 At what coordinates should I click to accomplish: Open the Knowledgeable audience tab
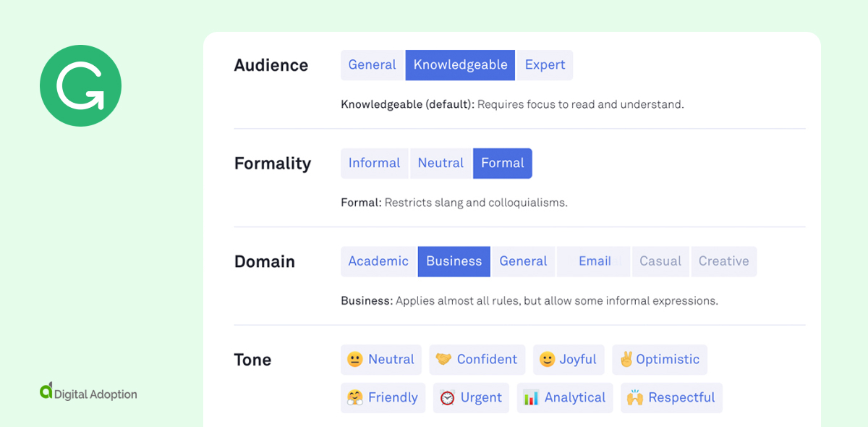(460, 64)
